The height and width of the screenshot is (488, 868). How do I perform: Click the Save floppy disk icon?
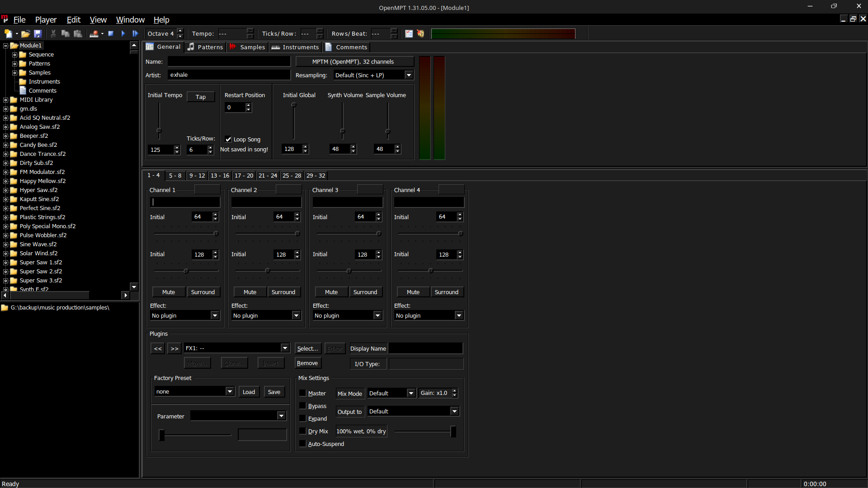point(38,33)
